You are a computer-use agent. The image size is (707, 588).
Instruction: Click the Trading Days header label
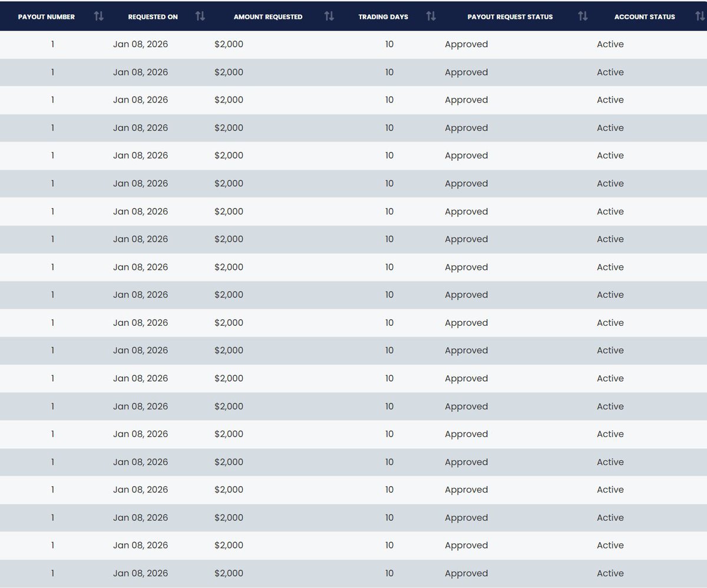[383, 17]
